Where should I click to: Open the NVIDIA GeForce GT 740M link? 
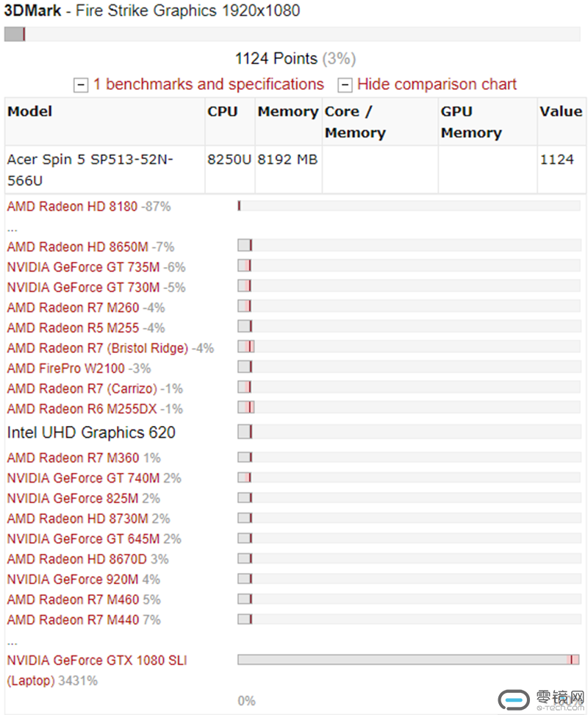[x=83, y=478]
